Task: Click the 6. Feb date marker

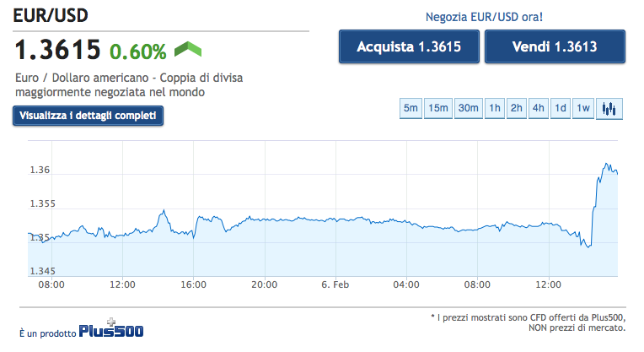Action: tap(335, 285)
